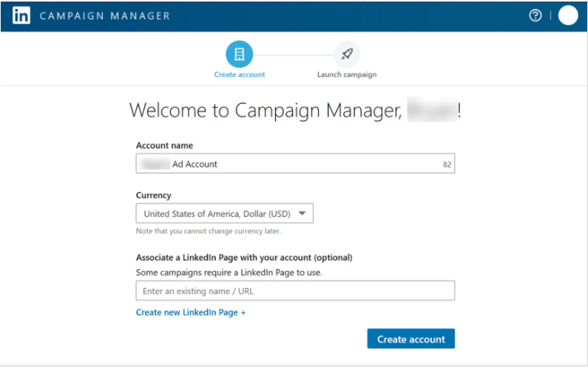Click the LinkedIn logo icon
Screen dimensions: 588x369
click(x=21, y=16)
